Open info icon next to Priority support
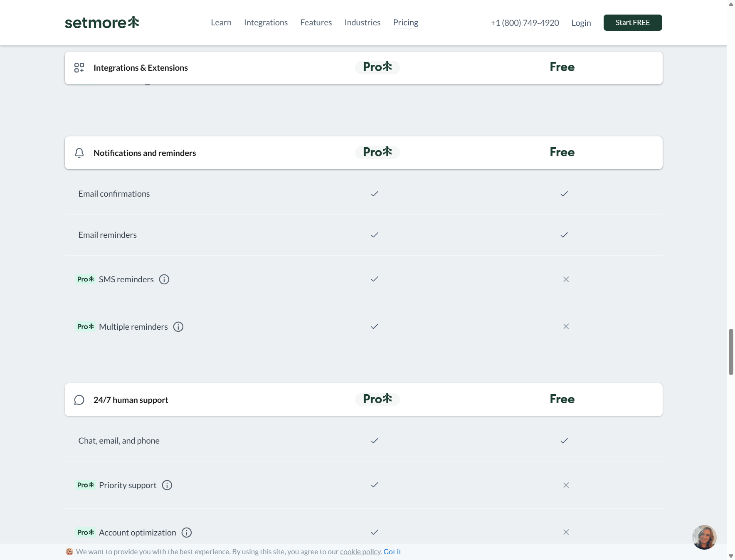 click(x=167, y=485)
